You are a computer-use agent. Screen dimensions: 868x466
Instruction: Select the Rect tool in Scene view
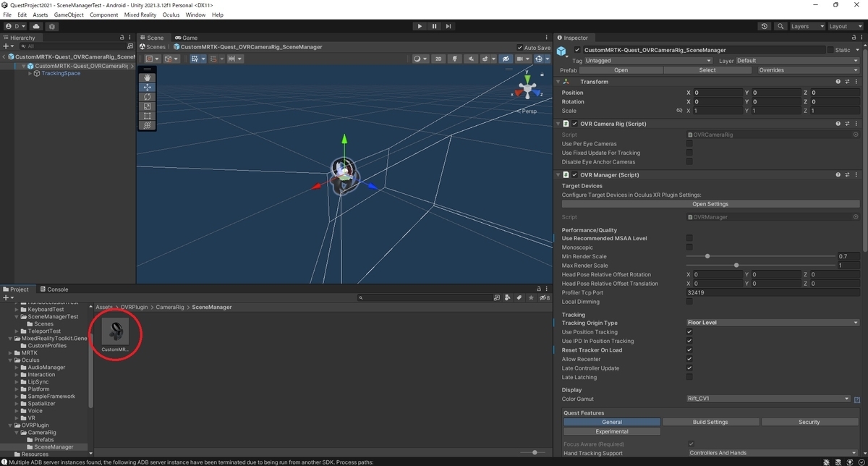(x=148, y=116)
